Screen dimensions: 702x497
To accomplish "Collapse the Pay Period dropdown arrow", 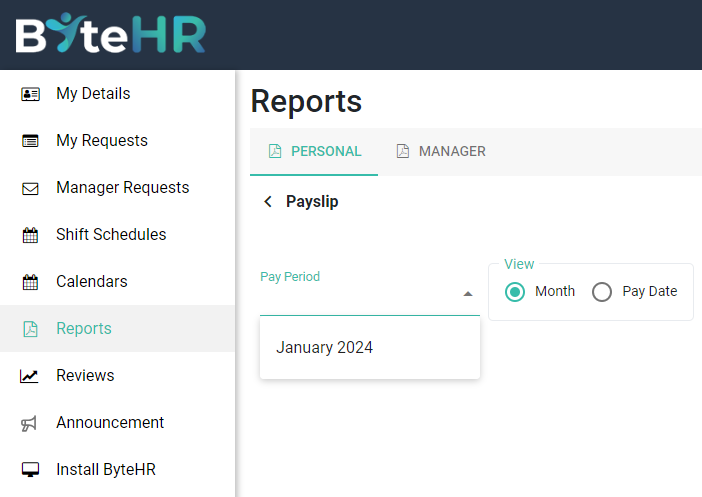I will [x=468, y=294].
